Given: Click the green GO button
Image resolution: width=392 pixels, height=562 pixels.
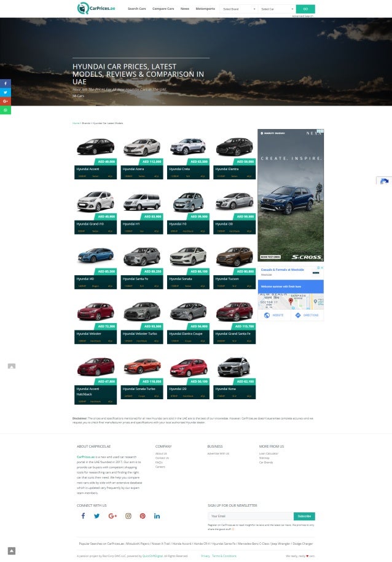Looking at the screenshot, I should tap(305, 9).
